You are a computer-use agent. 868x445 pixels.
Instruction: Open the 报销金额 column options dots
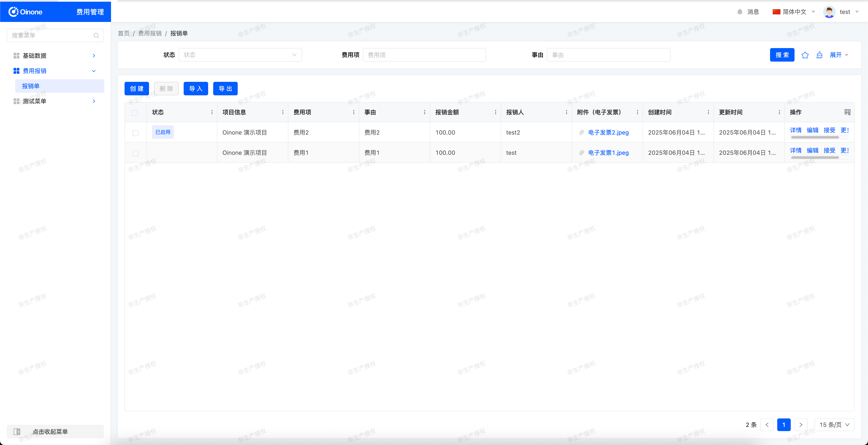coord(495,112)
